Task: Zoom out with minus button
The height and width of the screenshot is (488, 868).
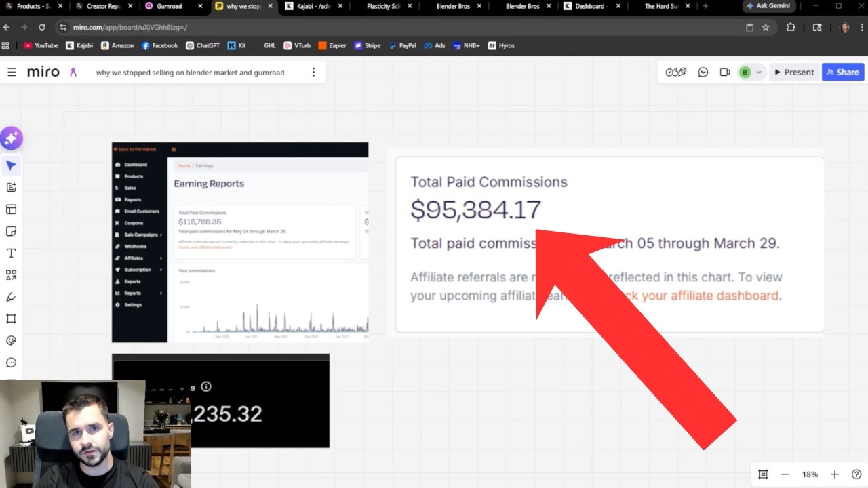Action: point(785,474)
